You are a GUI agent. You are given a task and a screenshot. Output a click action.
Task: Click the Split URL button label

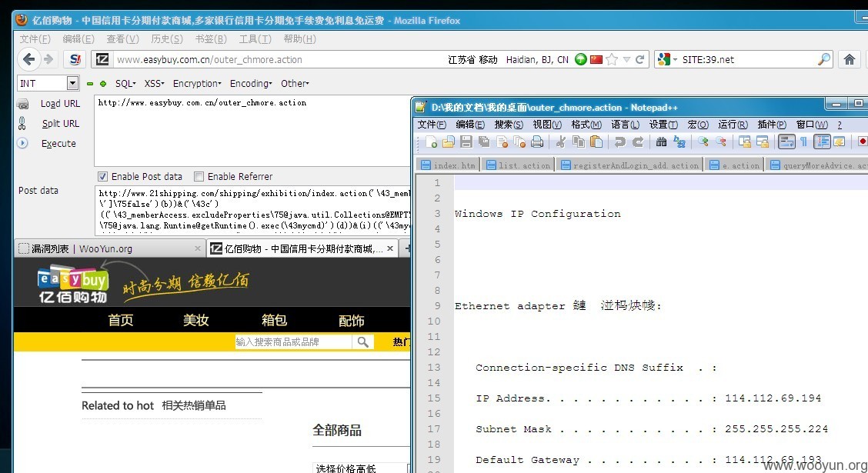60,123
